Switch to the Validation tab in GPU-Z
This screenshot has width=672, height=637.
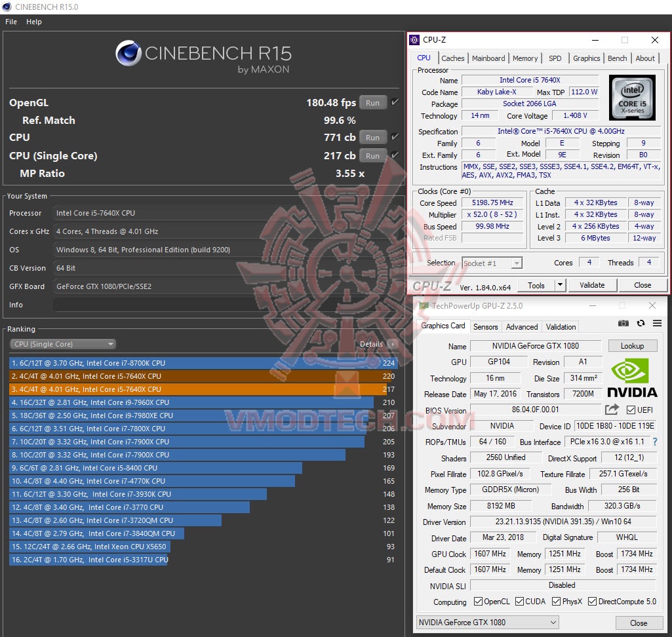(561, 327)
